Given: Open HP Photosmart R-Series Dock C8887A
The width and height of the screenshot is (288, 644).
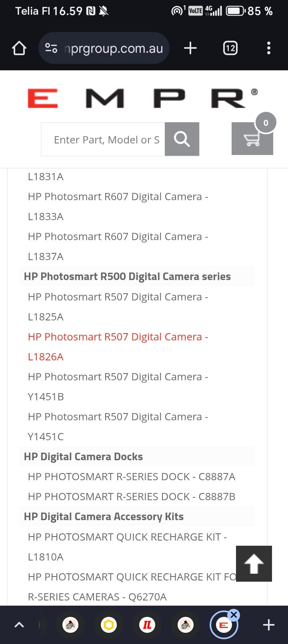Looking at the screenshot, I should (131, 477).
